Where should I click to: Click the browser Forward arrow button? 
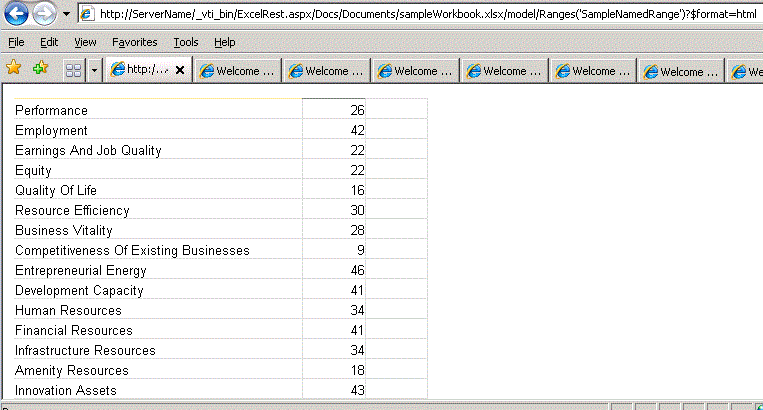(x=44, y=13)
